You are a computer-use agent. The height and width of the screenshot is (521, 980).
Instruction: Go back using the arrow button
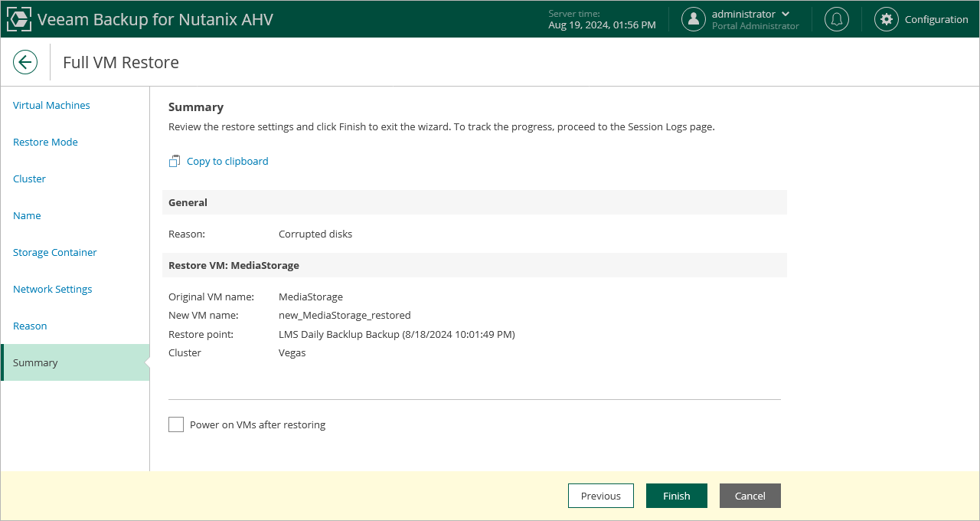25,62
